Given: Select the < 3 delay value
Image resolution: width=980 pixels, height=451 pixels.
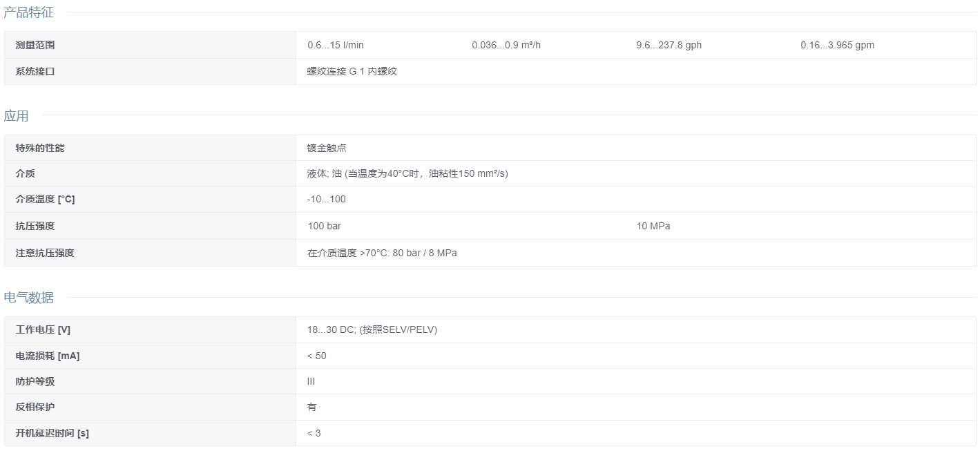Looking at the screenshot, I should [x=314, y=433].
